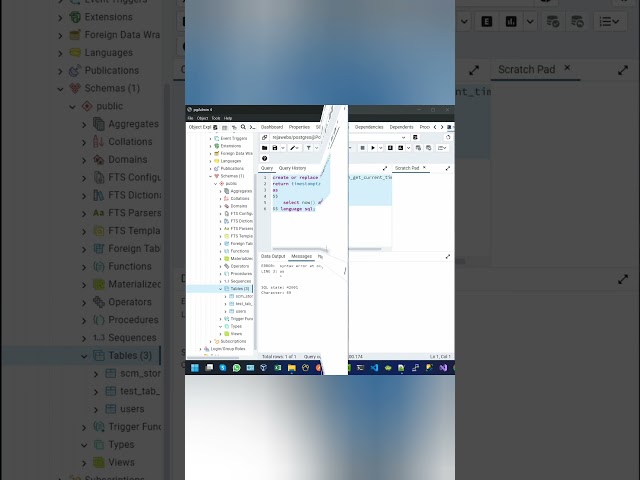The image size is (640, 480).
Task: Open the File menu in small pgAdmin window
Action: tap(190, 118)
